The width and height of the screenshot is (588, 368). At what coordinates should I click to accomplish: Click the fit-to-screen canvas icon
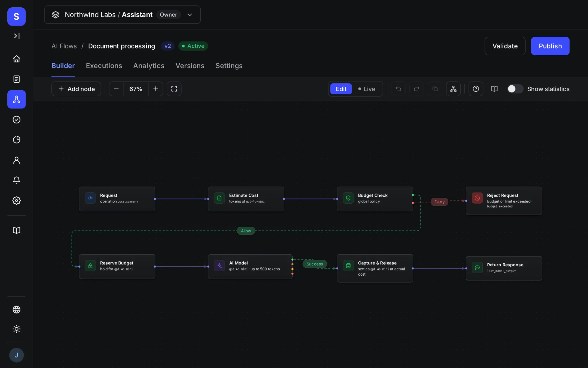[174, 89]
